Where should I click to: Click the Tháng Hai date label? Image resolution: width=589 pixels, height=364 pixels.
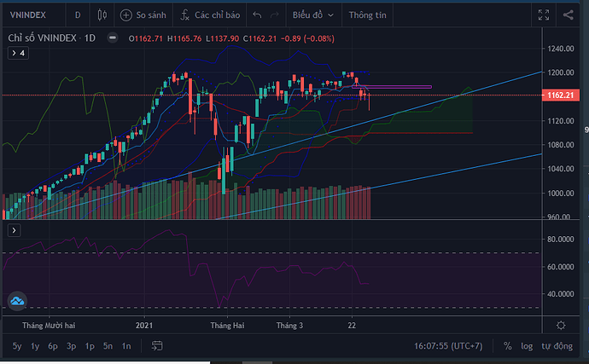[227, 326]
